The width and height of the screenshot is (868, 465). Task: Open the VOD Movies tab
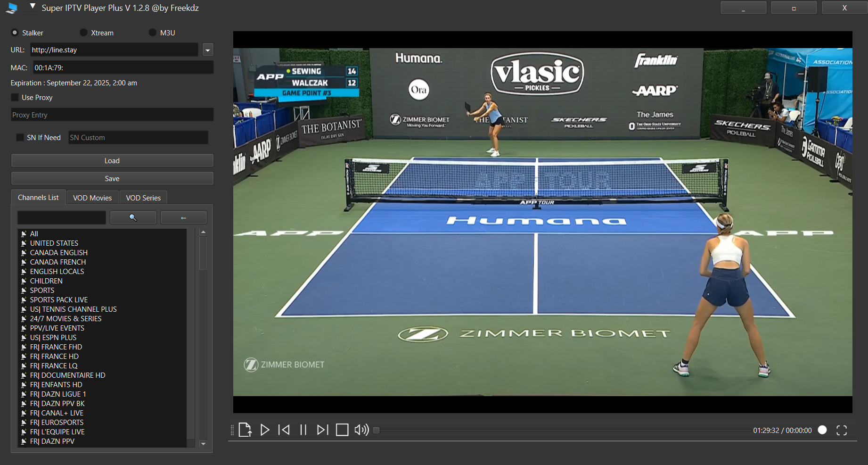(x=92, y=198)
